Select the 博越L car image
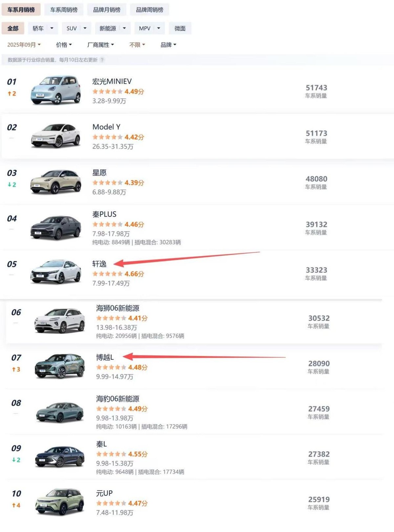 [x=60, y=366]
